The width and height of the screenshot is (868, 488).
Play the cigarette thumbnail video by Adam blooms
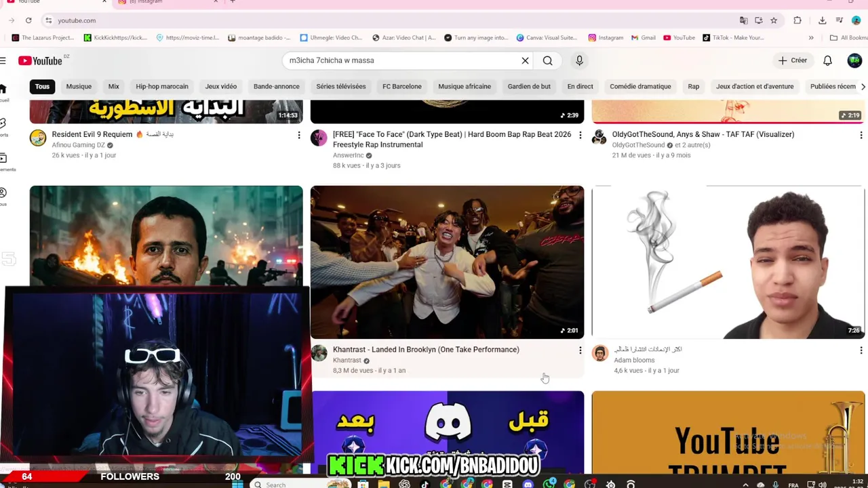click(x=728, y=262)
